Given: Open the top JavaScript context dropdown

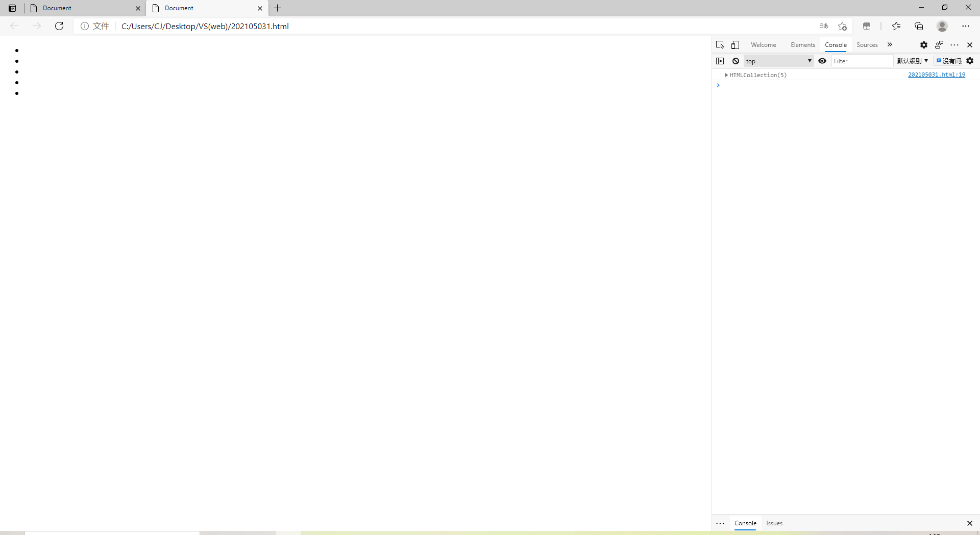Looking at the screenshot, I should [x=778, y=61].
